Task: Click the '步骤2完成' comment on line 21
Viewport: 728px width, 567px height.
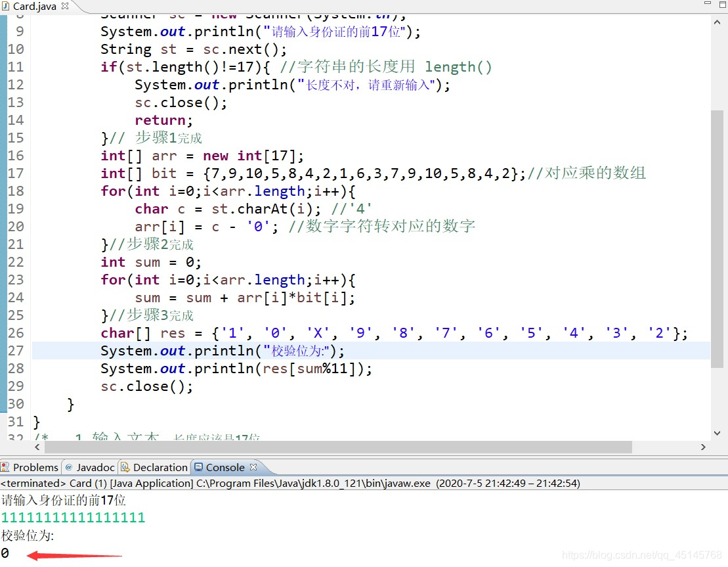Action: pos(160,244)
